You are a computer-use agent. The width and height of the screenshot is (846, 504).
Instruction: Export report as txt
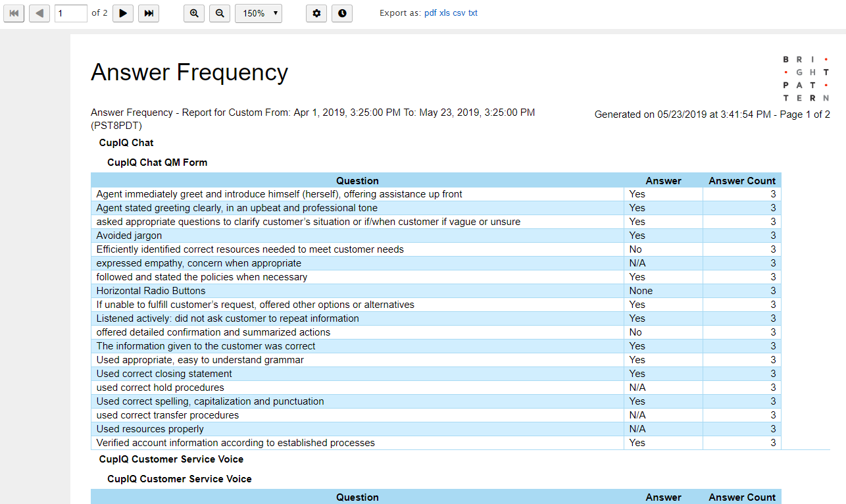(x=473, y=13)
